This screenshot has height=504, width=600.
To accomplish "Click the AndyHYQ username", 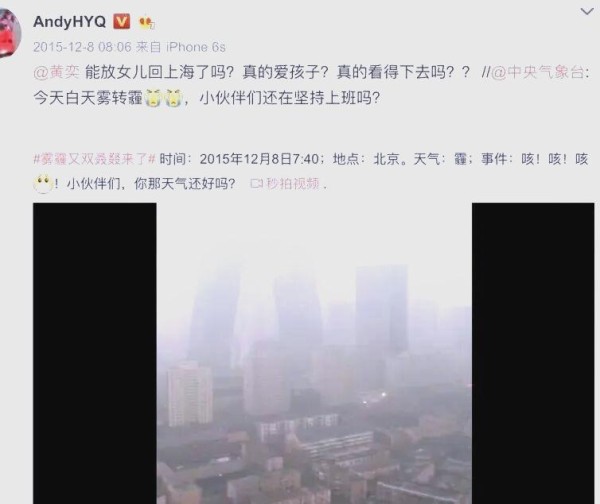I will click(69, 21).
